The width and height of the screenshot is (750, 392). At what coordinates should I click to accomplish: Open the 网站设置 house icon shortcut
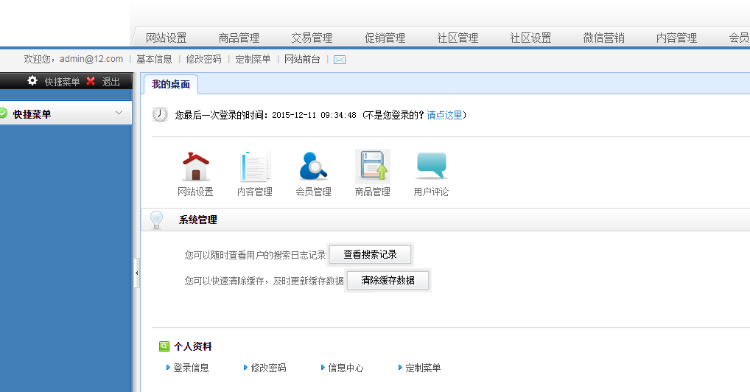pyautogui.click(x=196, y=166)
